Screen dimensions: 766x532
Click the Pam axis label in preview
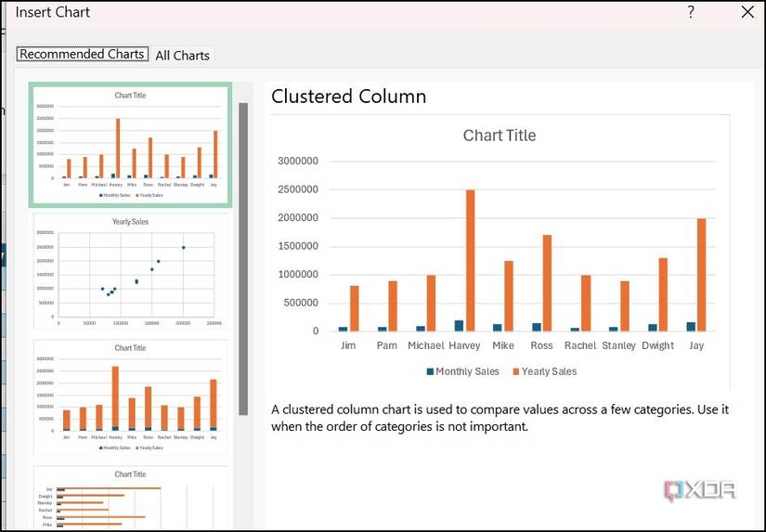tap(387, 345)
